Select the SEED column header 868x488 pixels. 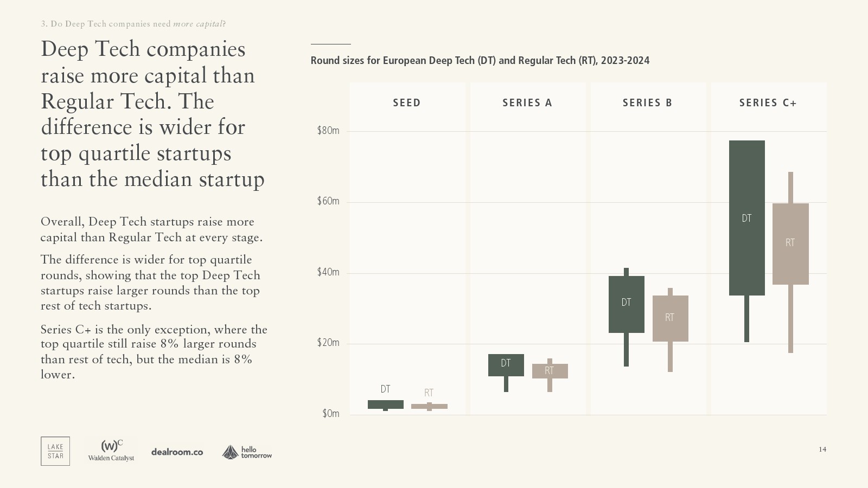coord(407,103)
